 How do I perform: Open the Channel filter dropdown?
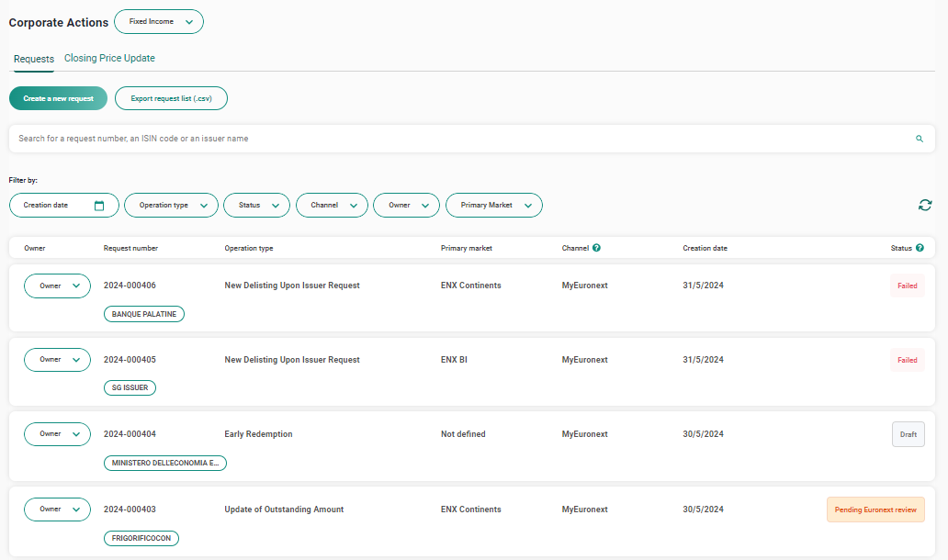point(332,206)
